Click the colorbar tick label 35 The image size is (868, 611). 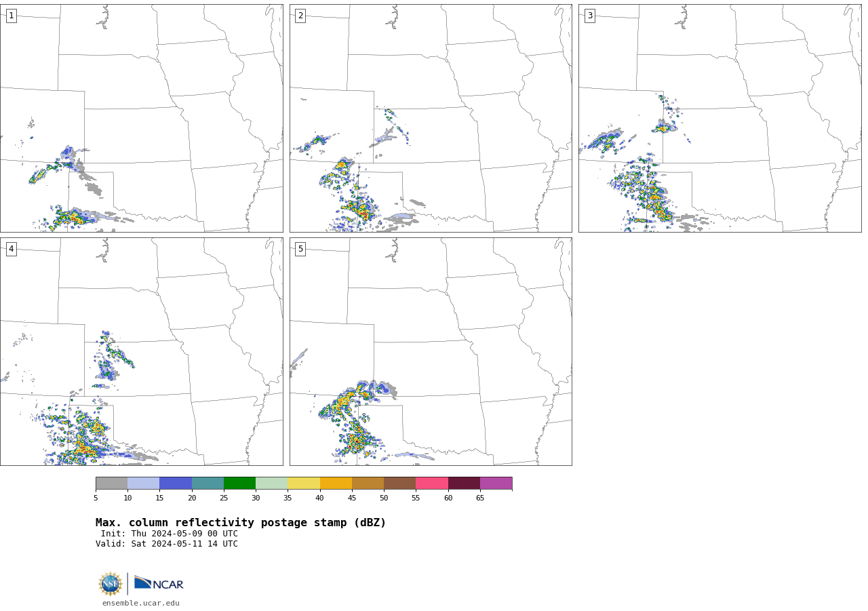pyautogui.click(x=288, y=498)
